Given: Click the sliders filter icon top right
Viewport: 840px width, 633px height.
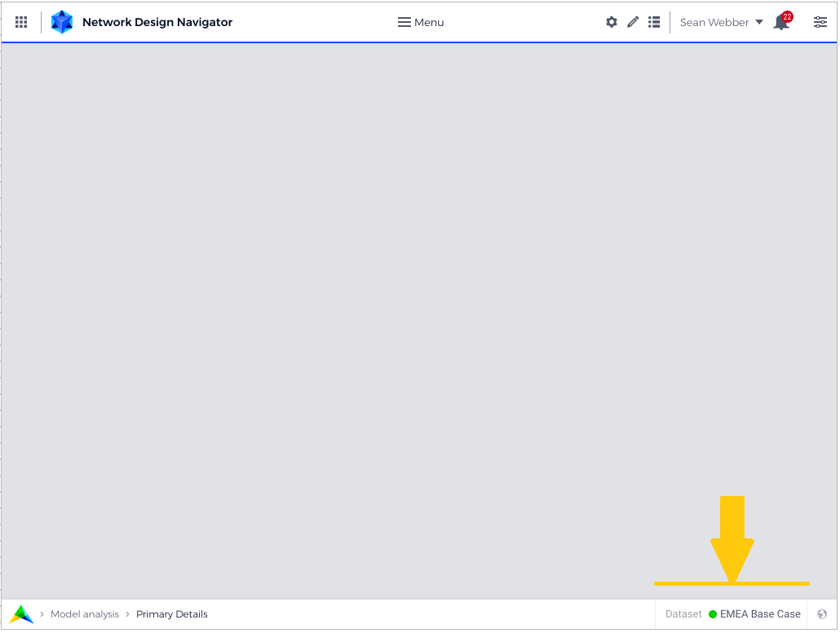Looking at the screenshot, I should [820, 22].
